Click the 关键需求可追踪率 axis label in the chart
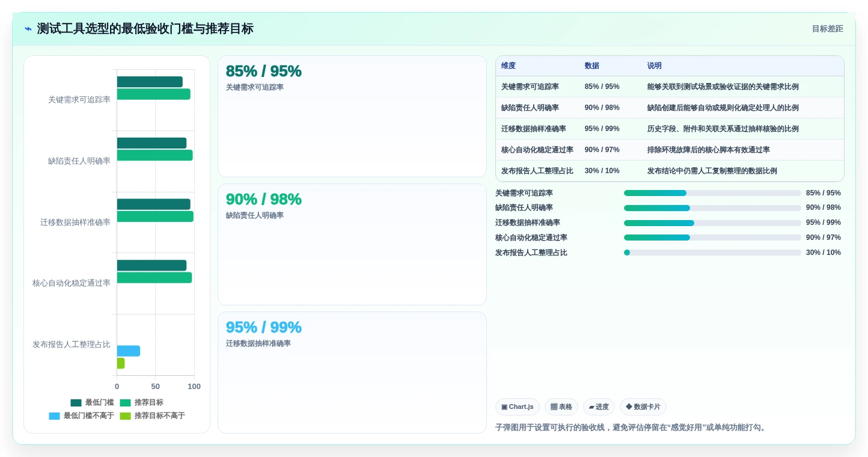The image size is (868, 457). (79, 100)
